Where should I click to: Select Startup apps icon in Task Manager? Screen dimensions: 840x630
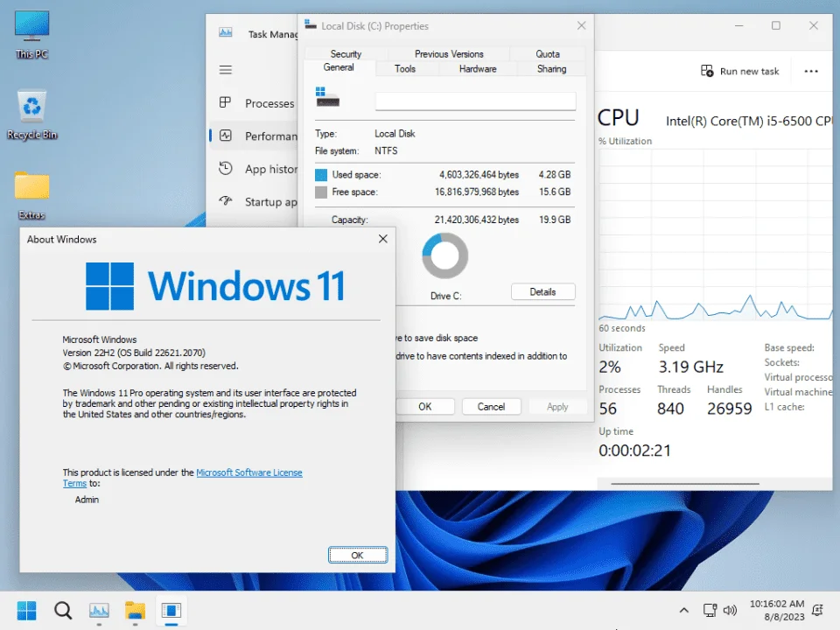coord(226,201)
